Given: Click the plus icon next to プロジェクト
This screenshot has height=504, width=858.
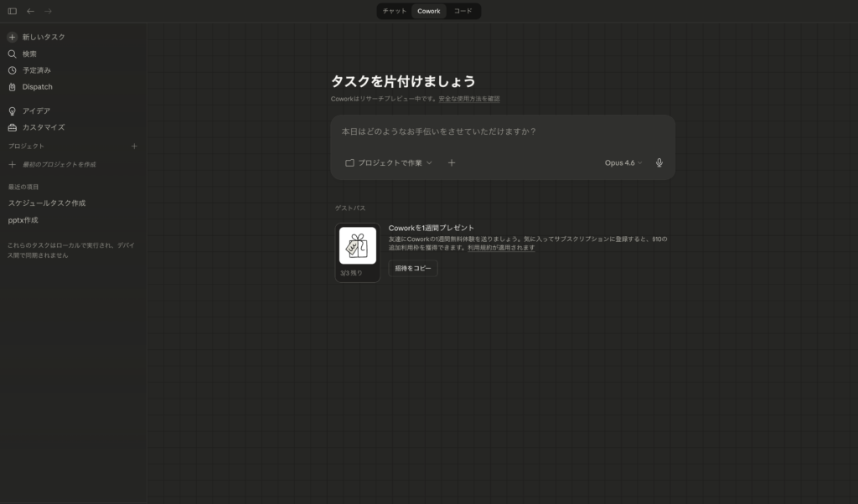Looking at the screenshot, I should point(134,146).
